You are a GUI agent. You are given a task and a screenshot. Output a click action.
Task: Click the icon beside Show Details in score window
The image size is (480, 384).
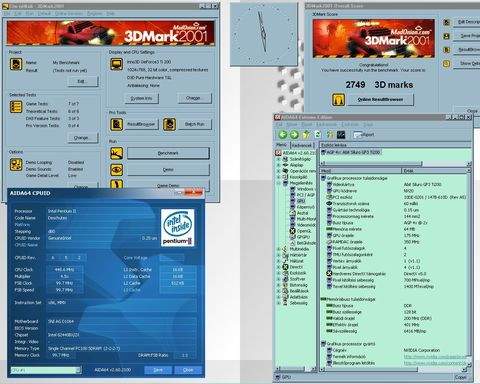coord(446,63)
